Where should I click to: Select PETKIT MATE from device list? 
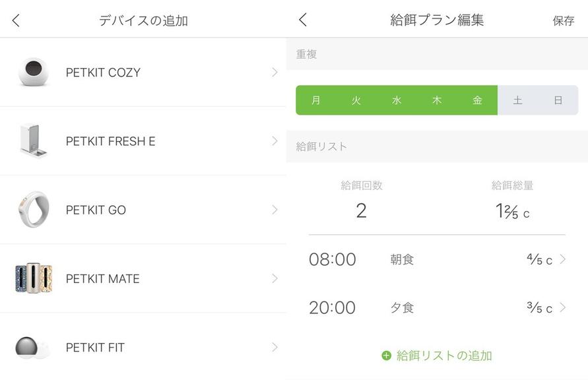coord(102,278)
